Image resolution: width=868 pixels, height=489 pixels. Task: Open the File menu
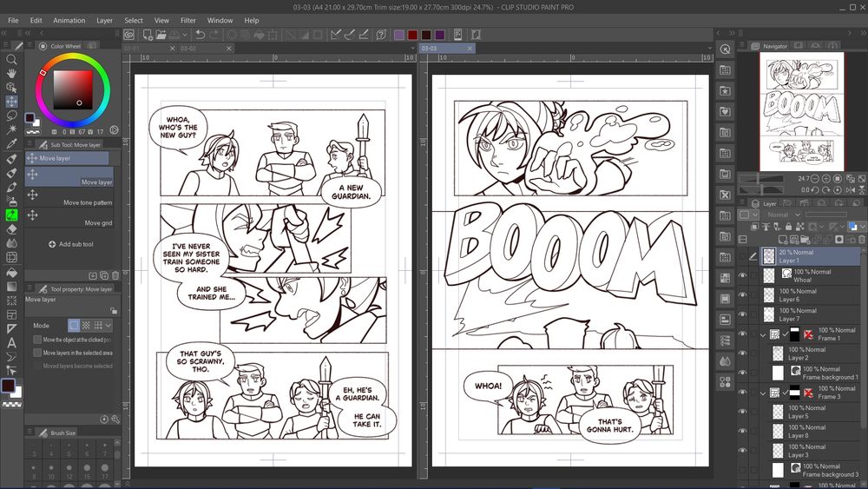click(13, 21)
